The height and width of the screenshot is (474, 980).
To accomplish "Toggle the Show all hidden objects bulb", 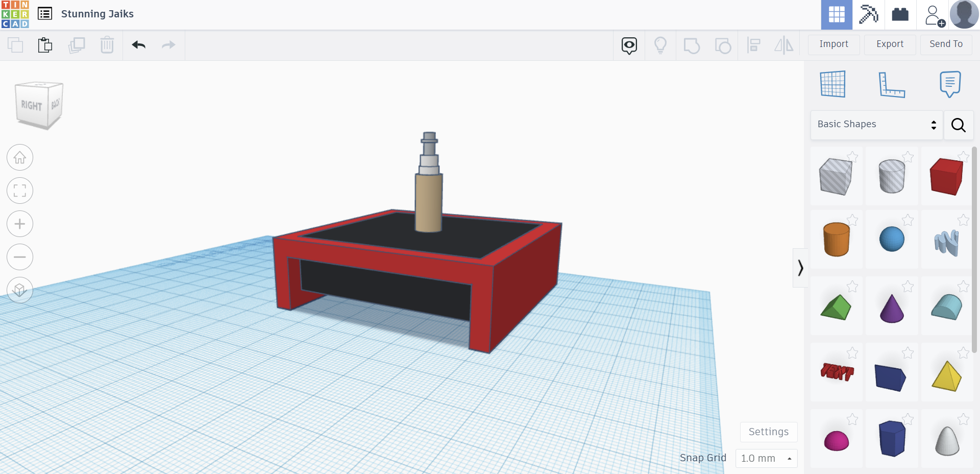I will point(660,45).
